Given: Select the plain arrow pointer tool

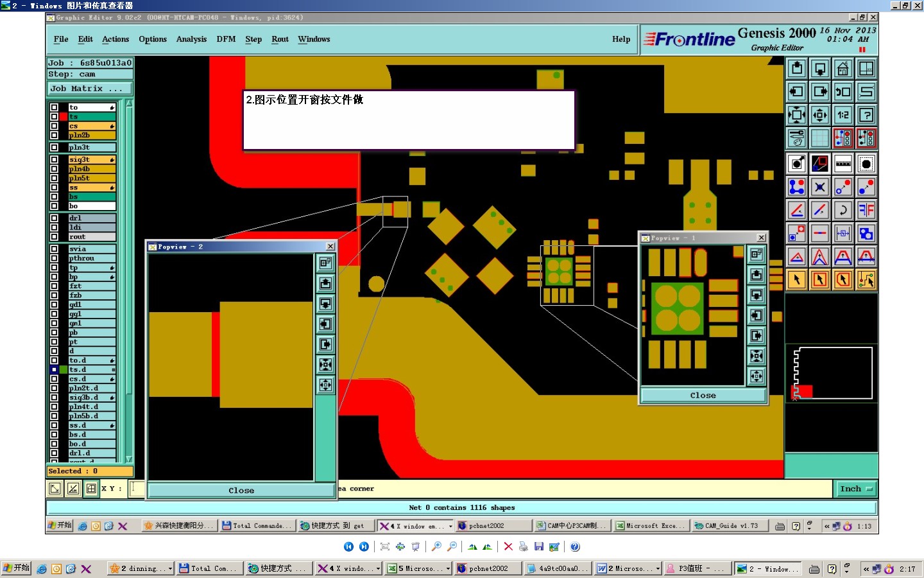Looking at the screenshot, I should [x=796, y=279].
